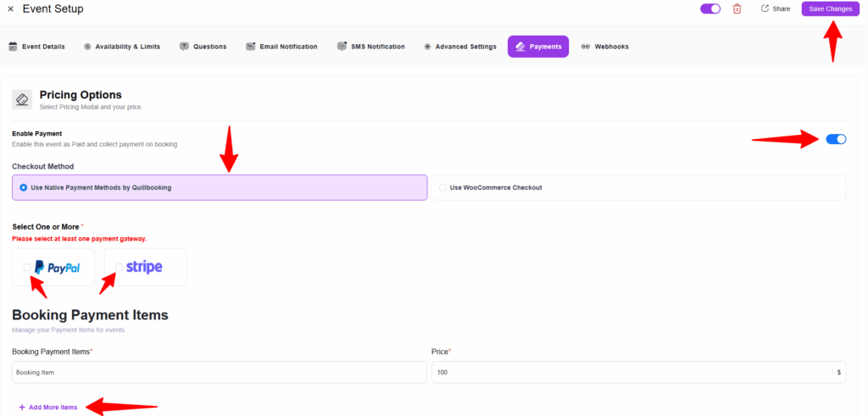Image resolution: width=868 pixels, height=416 pixels.
Task: Click the Add More Items link
Action: pyautogui.click(x=53, y=408)
